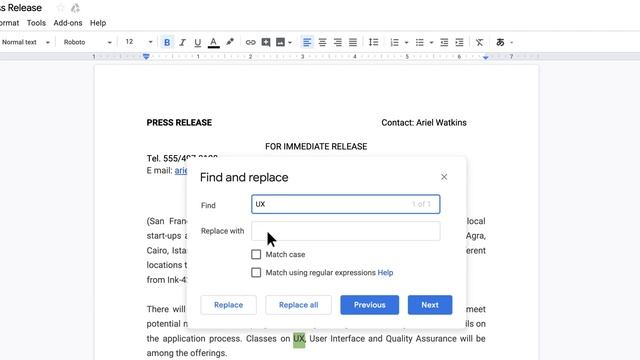Click the Replace button
Screen dimensions: 640x360
229,305
